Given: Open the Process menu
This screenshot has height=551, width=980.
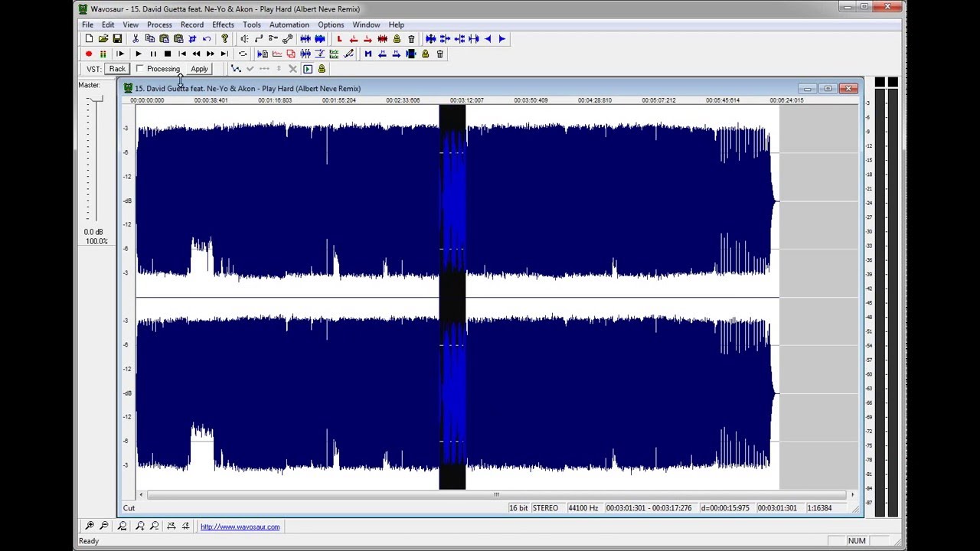Looking at the screenshot, I should 159,24.
